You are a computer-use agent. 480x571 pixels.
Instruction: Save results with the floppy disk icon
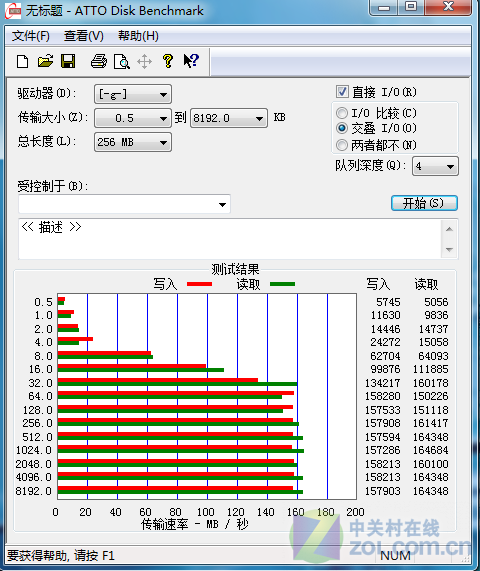(x=68, y=61)
